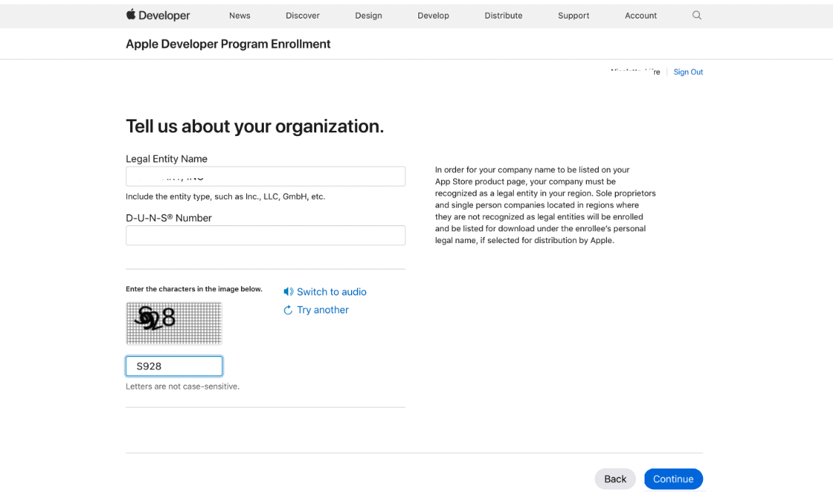Open the Account menu item

click(641, 16)
